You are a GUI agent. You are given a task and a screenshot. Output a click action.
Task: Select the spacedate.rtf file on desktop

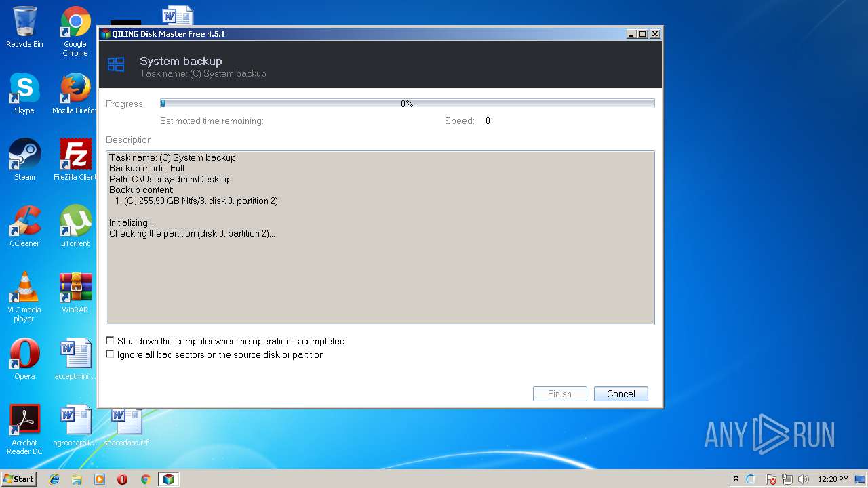coord(126,426)
